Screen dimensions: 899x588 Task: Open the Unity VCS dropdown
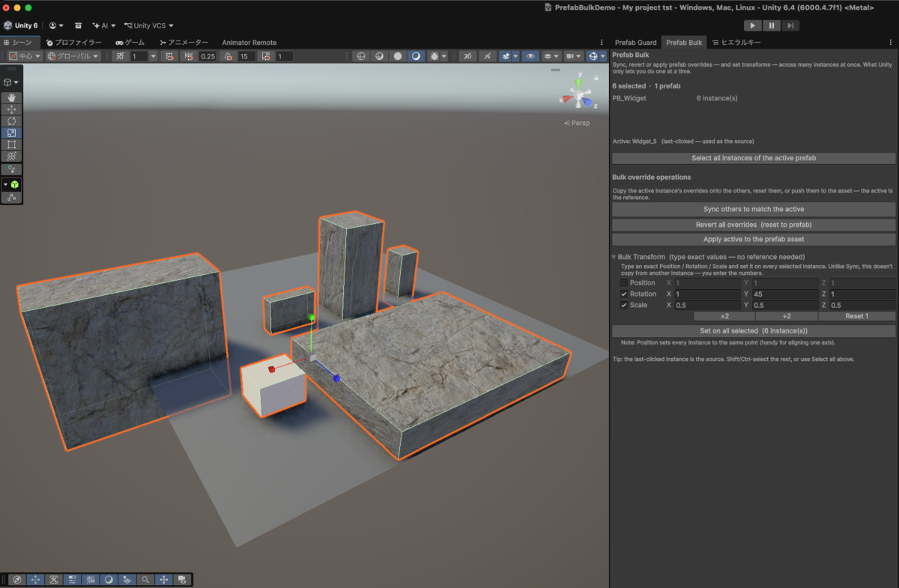pyautogui.click(x=149, y=25)
